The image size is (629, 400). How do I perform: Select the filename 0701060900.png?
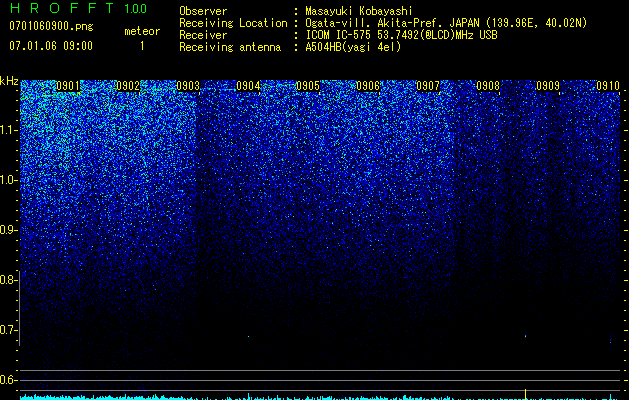51,27
